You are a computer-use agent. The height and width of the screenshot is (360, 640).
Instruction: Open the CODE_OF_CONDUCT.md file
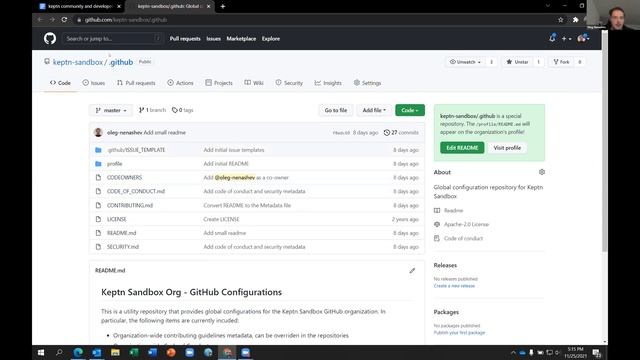pyautogui.click(x=136, y=191)
